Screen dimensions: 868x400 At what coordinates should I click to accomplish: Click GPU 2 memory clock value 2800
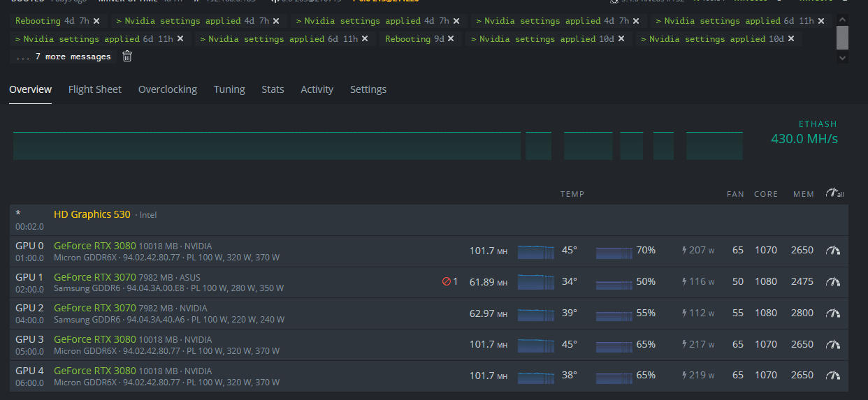802,313
